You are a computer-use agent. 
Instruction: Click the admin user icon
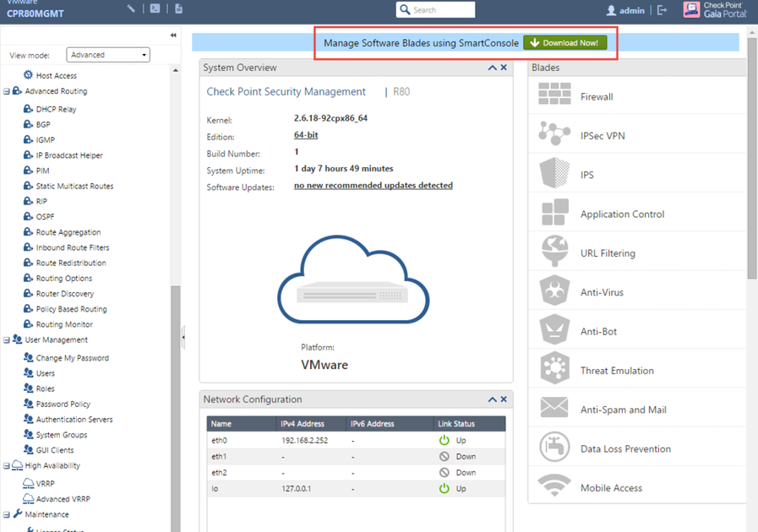[x=611, y=10]
